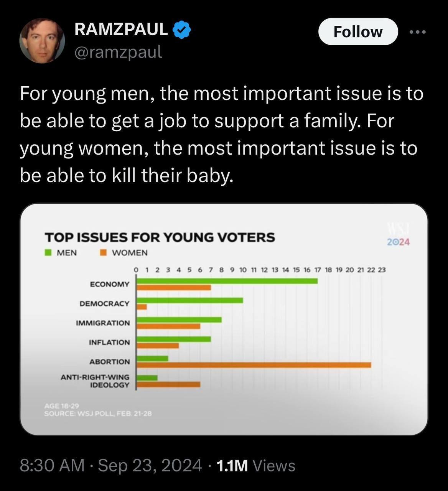The image size is (448, 491).
Task: Click the WSJ Poll source caption
Action: tap(98, 414)
